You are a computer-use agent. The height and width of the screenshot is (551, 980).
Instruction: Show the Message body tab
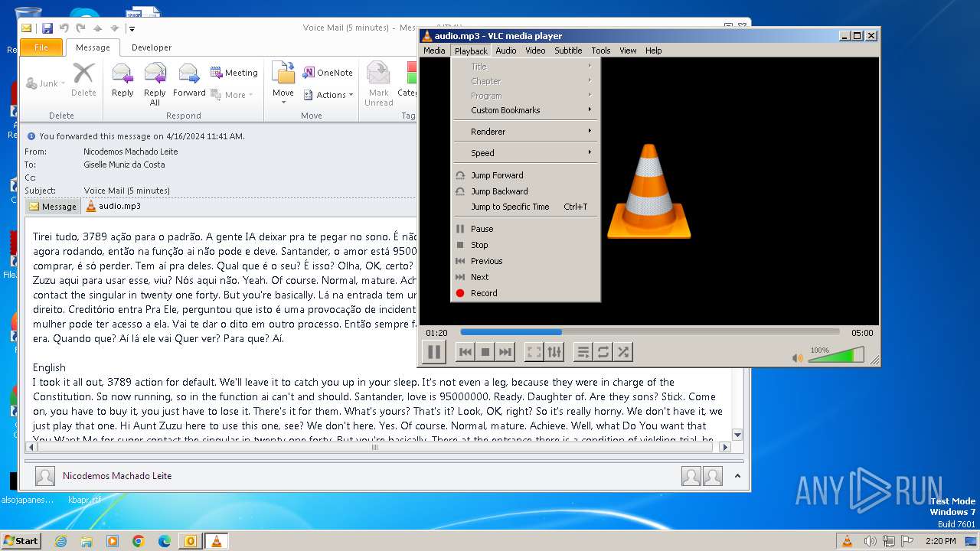click(53, 207)
